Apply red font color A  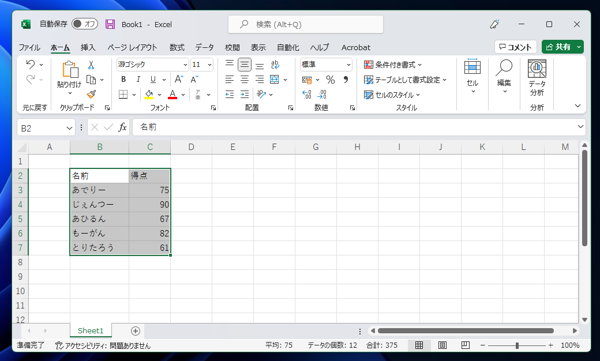(173, 95)
